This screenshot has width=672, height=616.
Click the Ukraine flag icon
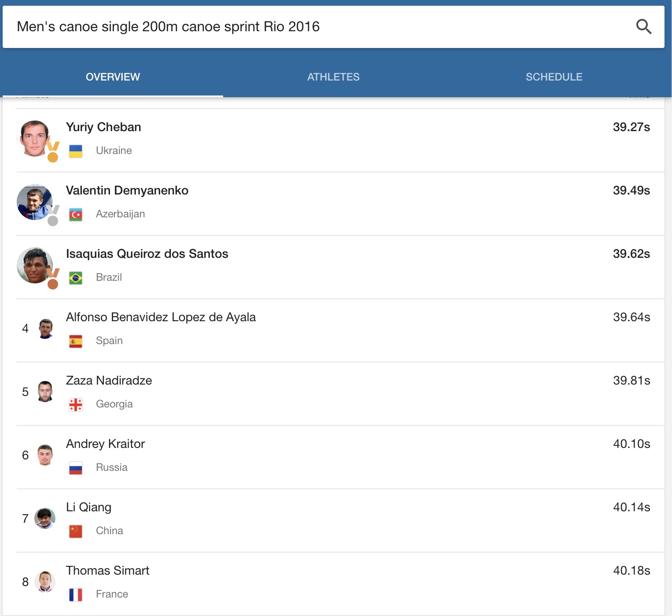76,151
